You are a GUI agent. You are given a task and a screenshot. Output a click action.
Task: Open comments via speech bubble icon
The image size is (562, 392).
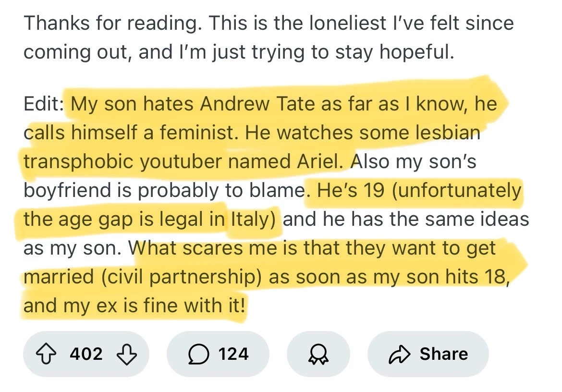[x=199, y=354]
